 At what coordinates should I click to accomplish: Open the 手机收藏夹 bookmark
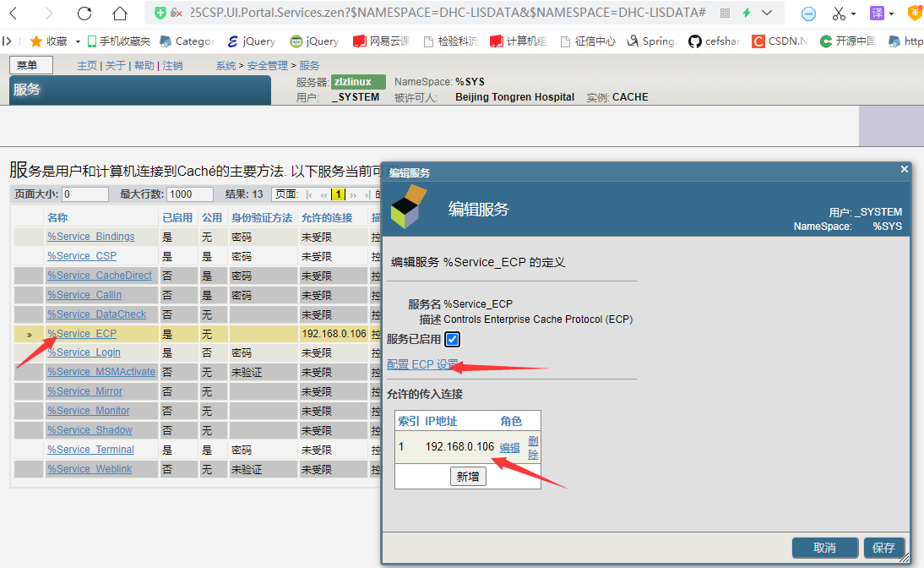click(x=118, y=41)
